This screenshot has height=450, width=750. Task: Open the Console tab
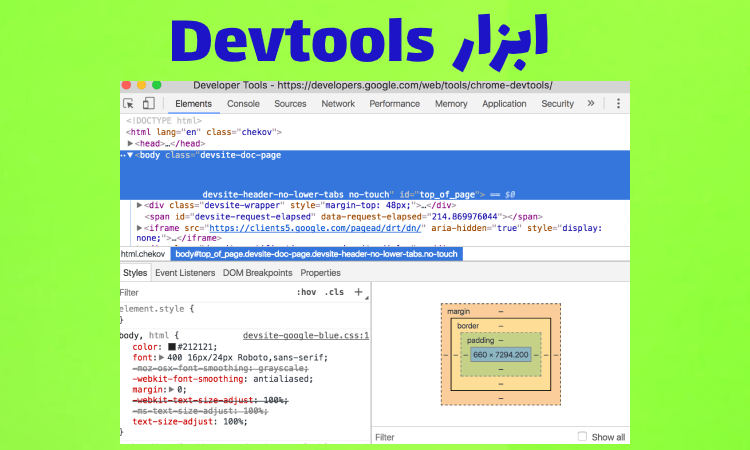click(x=243, y=104)
